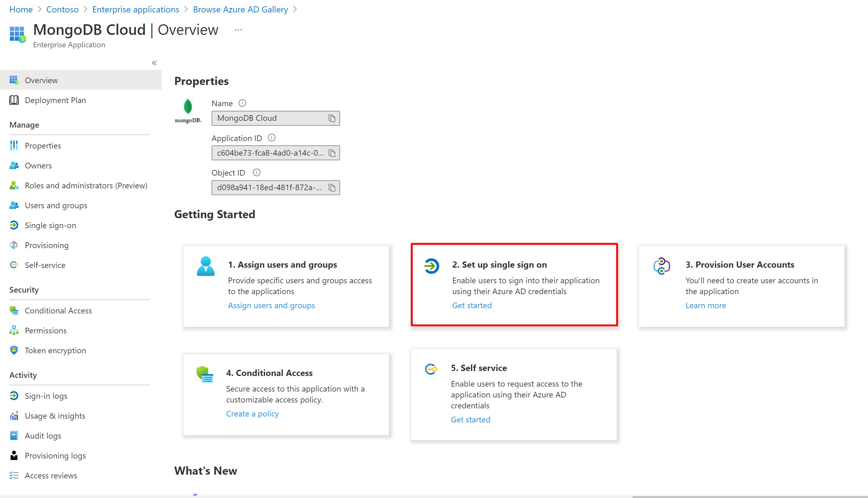Click Assign users and groups link
This screenshot has width=868, height=498.
pos(271,305)
